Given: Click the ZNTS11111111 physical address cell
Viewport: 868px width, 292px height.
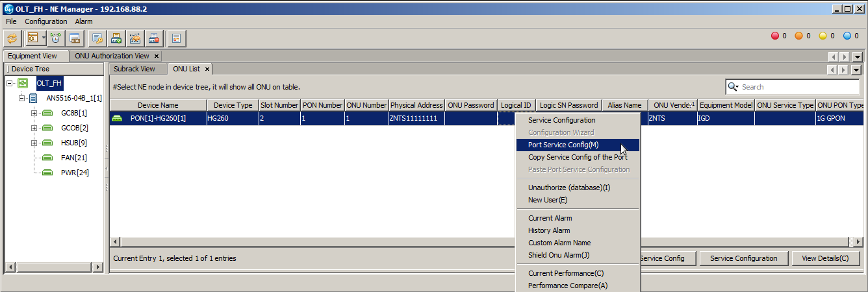Looking at the screenshot, I should 416,118.
